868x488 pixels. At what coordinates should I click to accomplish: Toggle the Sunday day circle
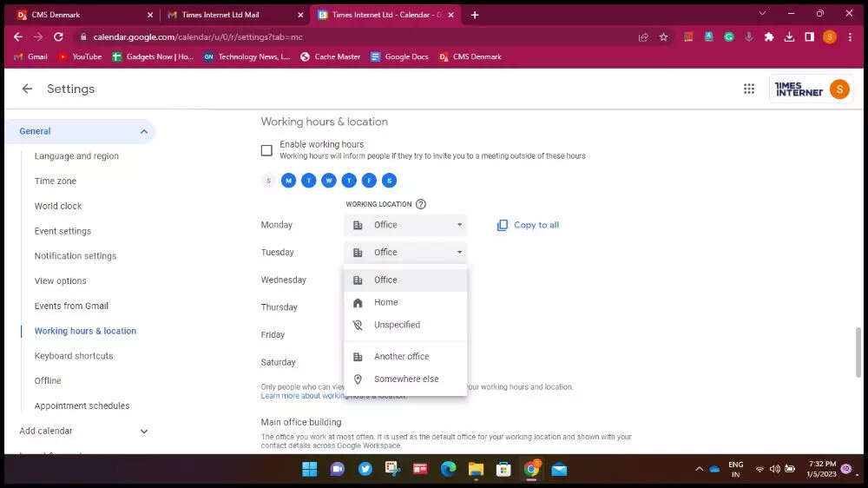268,181
